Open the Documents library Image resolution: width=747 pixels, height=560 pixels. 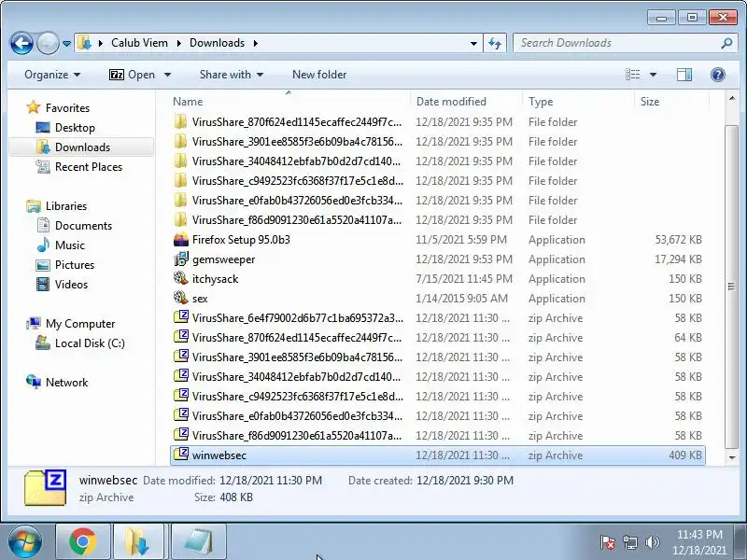click(x=83, y=225)
